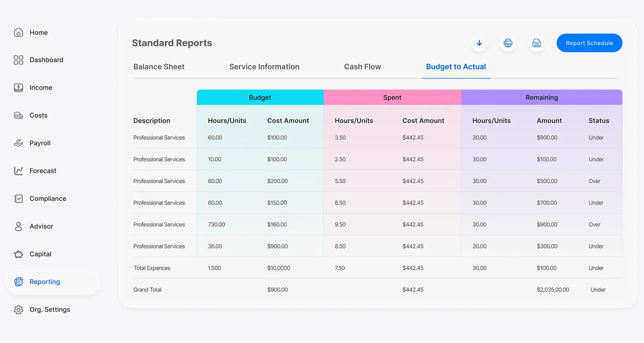Select the Payroll sidebar icon
Screen dimensions: 644x343
click(x=18, y=143)
